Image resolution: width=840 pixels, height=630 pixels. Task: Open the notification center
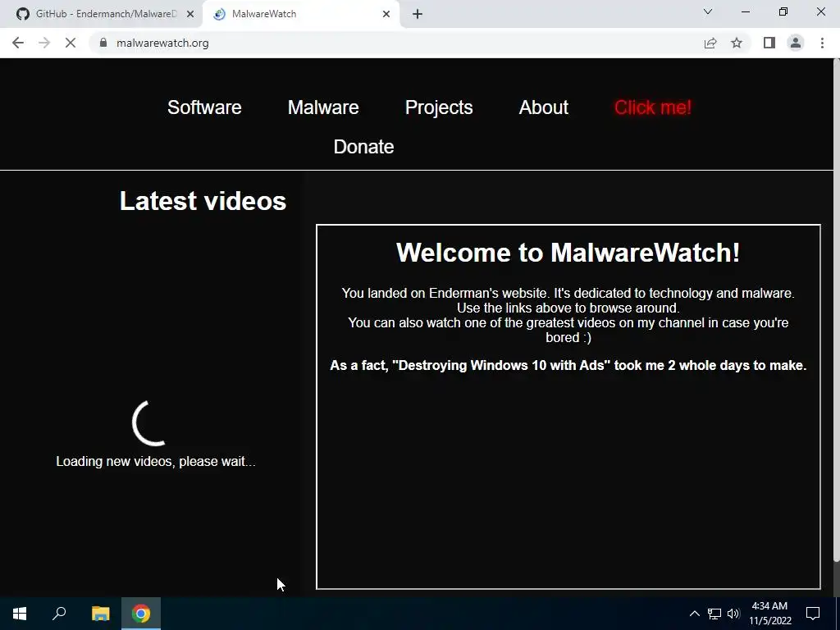[813, 614]
